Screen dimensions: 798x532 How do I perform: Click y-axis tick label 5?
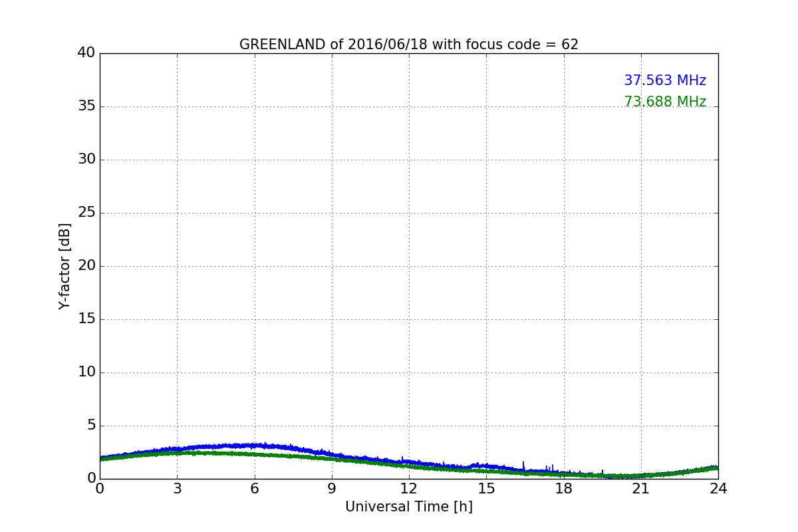click(x=91, y=425)
